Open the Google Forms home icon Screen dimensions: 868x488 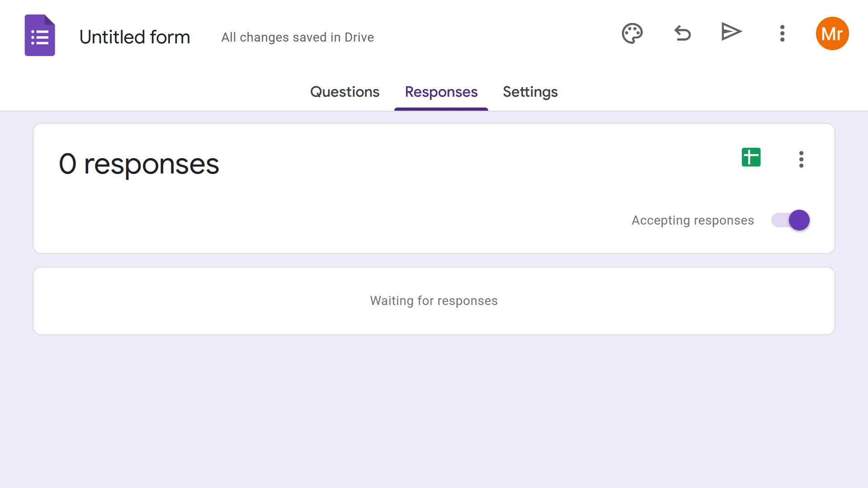40,35
